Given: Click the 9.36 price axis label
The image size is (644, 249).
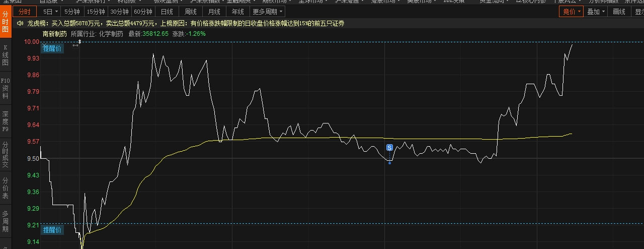Looking at the screenshot, I should coord(33,192).
